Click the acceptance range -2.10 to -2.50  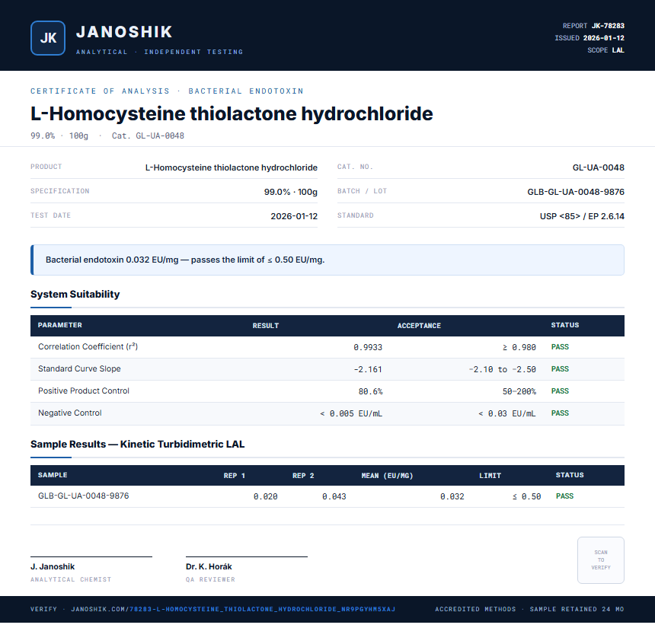pos(502,370)
